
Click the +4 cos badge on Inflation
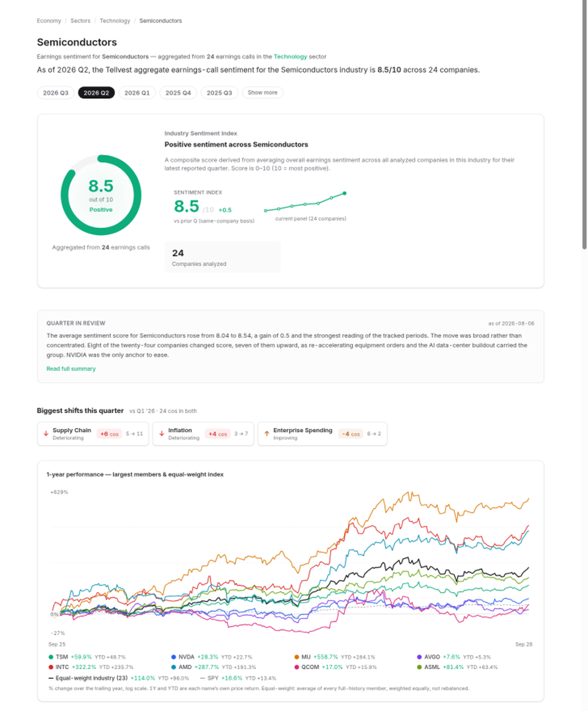point(218,434)
